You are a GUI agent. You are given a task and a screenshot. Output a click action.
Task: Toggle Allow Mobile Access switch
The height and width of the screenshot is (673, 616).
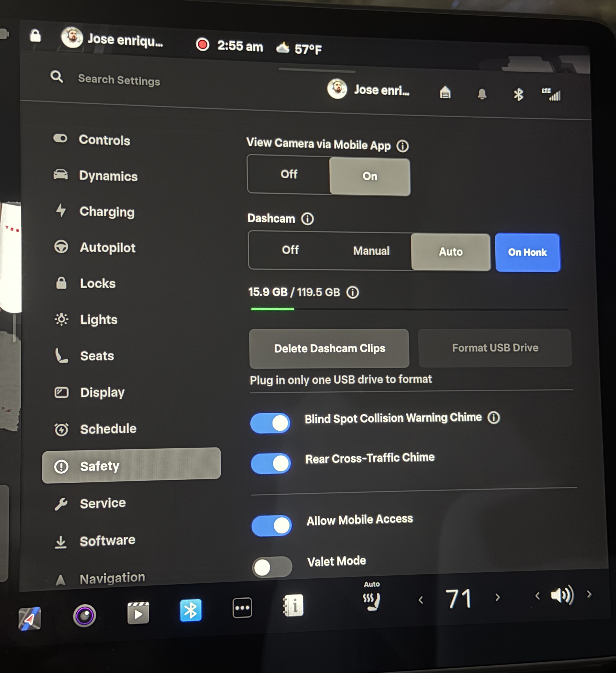pyautogui.click(x=272, y=526)
